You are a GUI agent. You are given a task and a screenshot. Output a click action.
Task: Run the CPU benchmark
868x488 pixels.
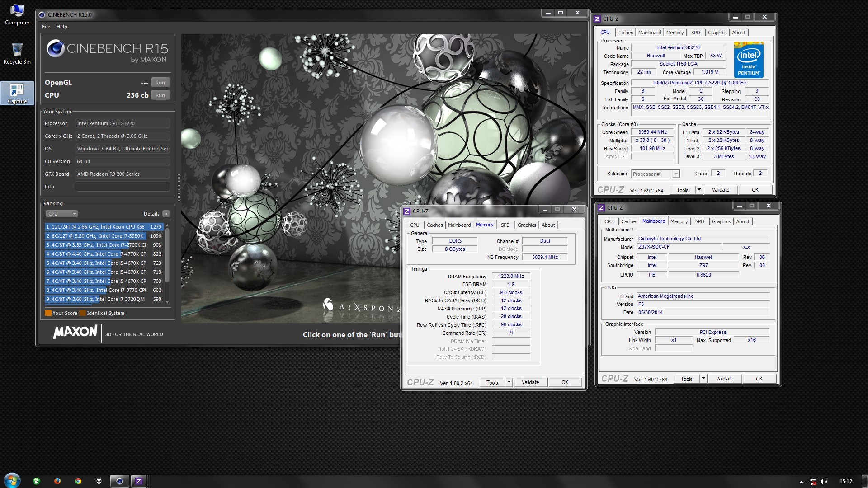[160, 95]
